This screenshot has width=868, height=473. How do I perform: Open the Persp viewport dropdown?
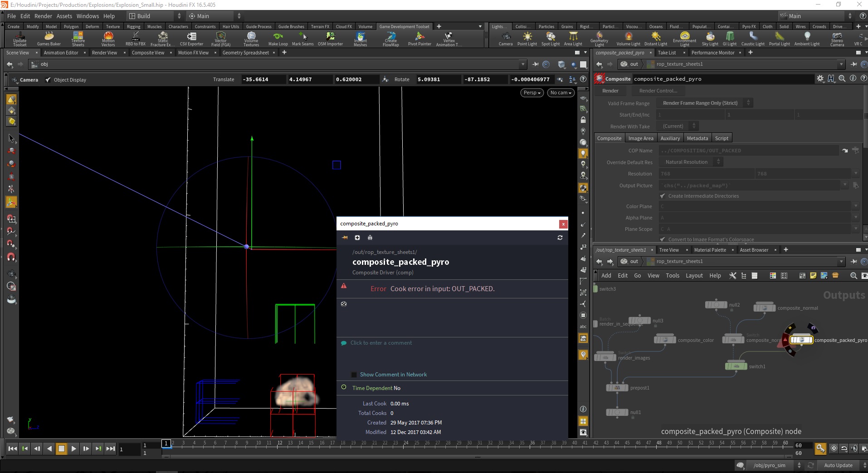click(x=532, y=93)
